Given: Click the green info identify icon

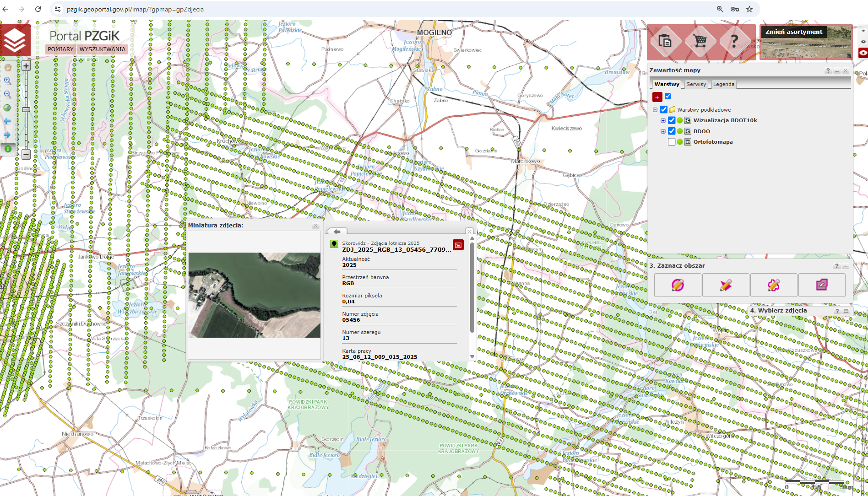Looking at the screenshot, I should (x=8, y=149).
